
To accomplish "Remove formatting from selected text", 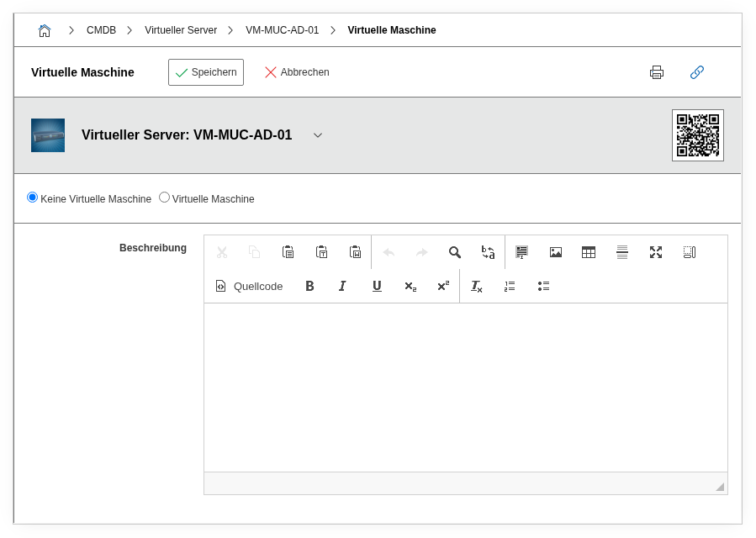I will (476, 286).
